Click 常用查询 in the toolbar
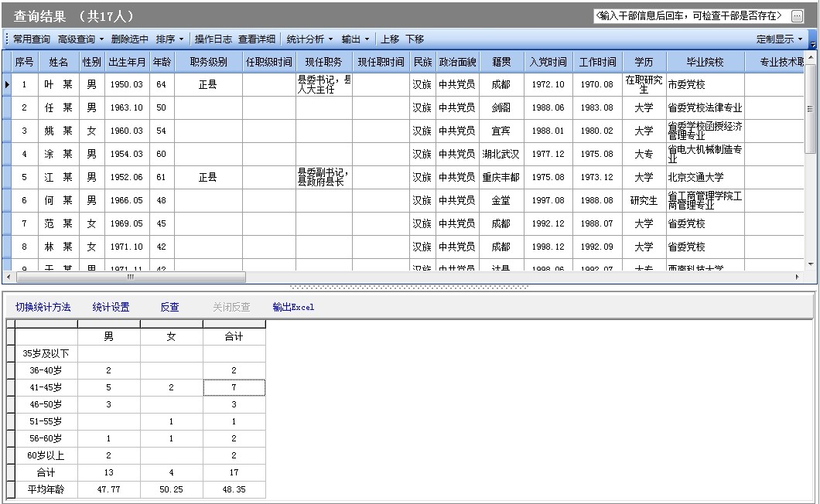The image size is (820, 504). (32, 39)
